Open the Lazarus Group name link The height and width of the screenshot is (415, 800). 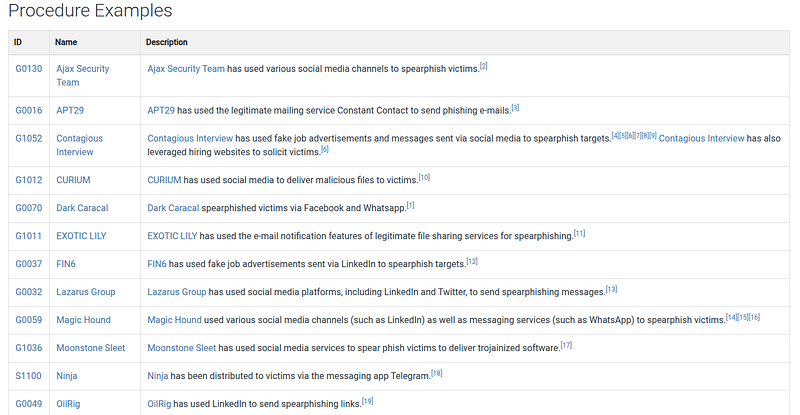(x=86, y=292)
